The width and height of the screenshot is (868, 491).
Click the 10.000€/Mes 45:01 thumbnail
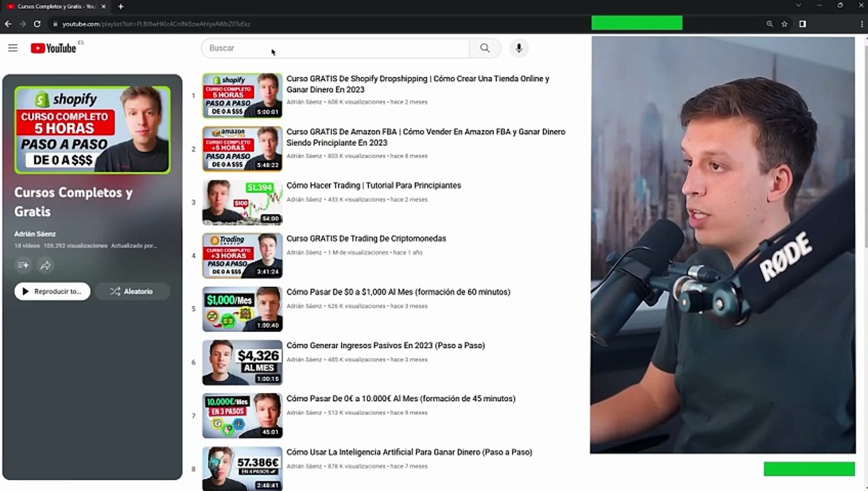pyautogui.click(x=242, y=415)
